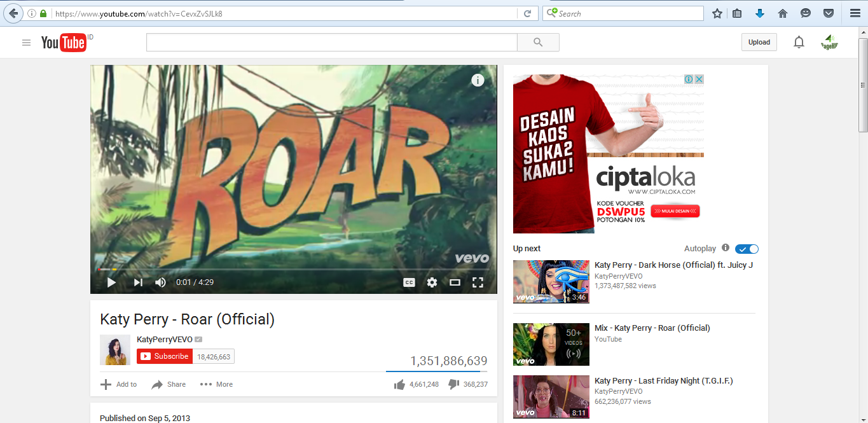Click the Ciptaloka t-shirt advertisement
The image size is (868, 423).
coord(609,154)
